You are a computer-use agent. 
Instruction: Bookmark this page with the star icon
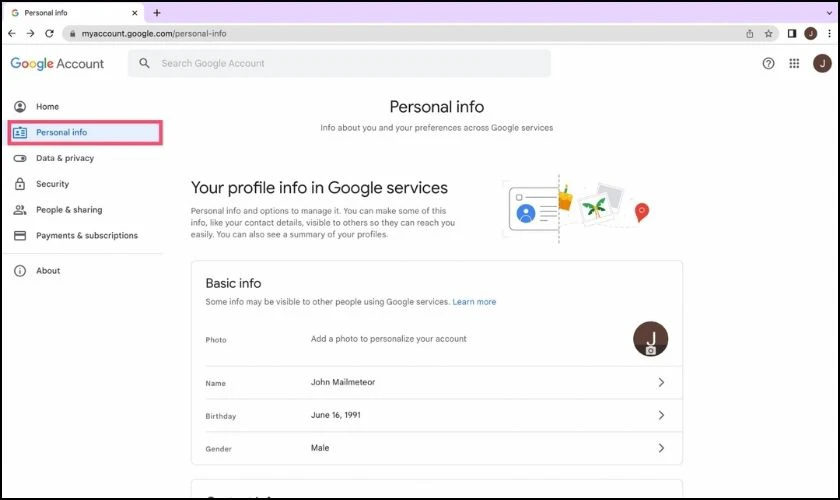pos(768,33)
